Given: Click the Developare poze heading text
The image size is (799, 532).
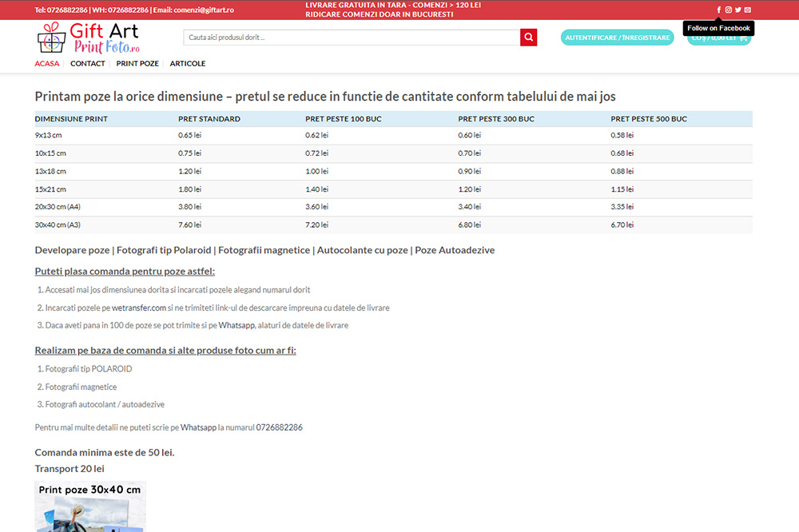Looking at the screenshot, I should [x=72, y=250].
